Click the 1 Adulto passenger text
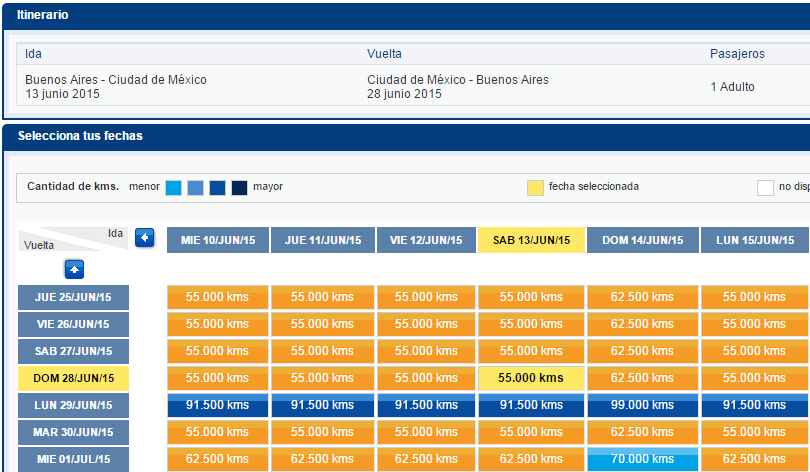Image resolution: width=810 pixels, height=472 pixels. tap(732, 87)
